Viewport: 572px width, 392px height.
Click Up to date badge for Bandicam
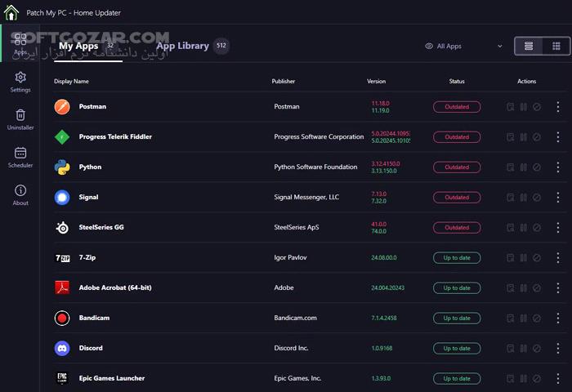tap(457, 318)
